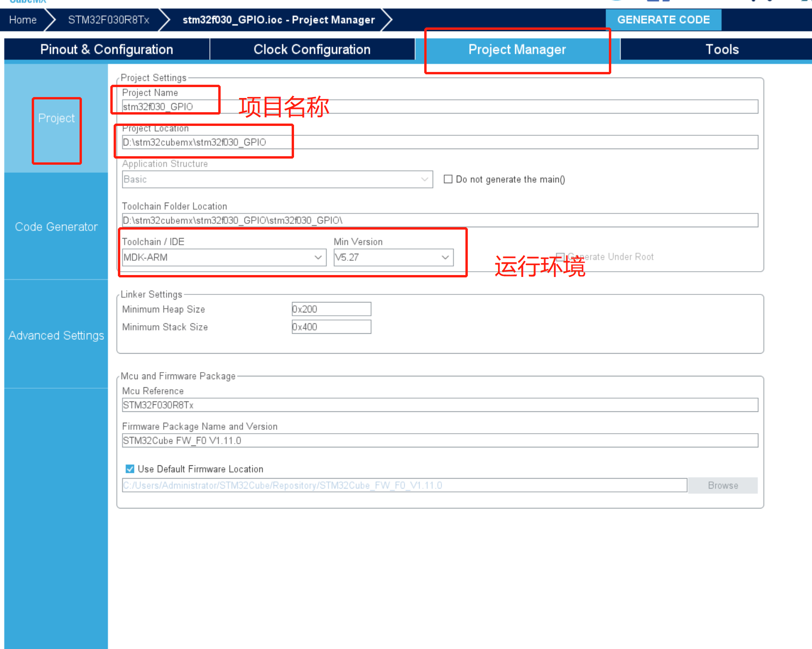Click the Project Location field

(x=440, y=142)
